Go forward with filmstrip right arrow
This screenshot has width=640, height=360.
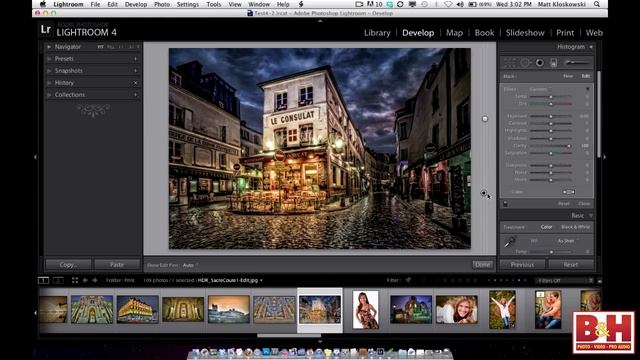(95, 280)
